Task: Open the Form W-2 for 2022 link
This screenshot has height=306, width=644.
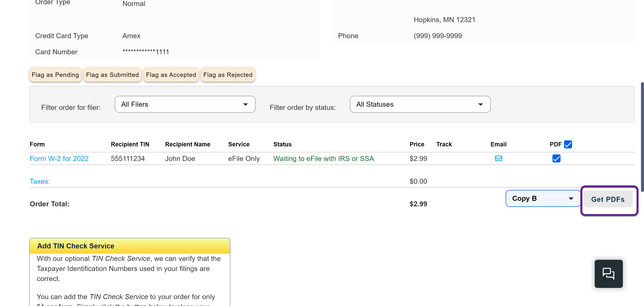Action: (x=59, y=158)
